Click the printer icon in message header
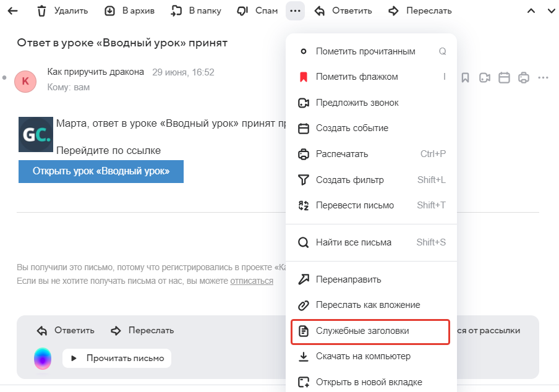 tap(524, 77)
